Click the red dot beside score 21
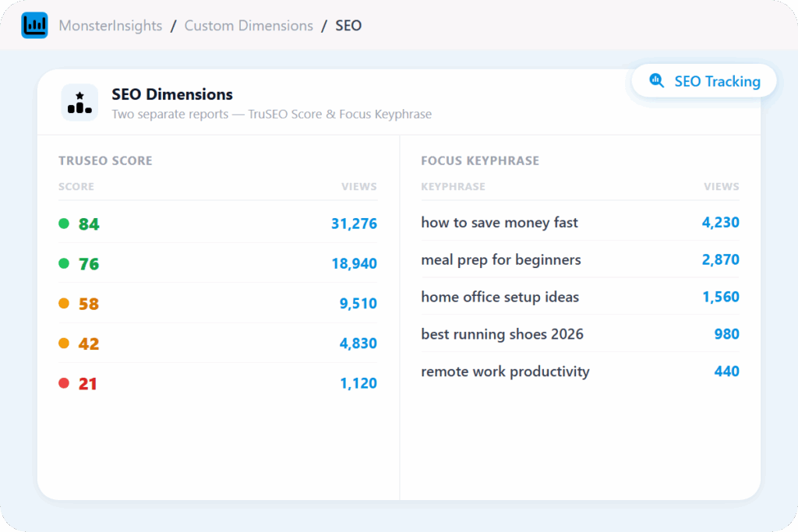 [x=64, y=383]
